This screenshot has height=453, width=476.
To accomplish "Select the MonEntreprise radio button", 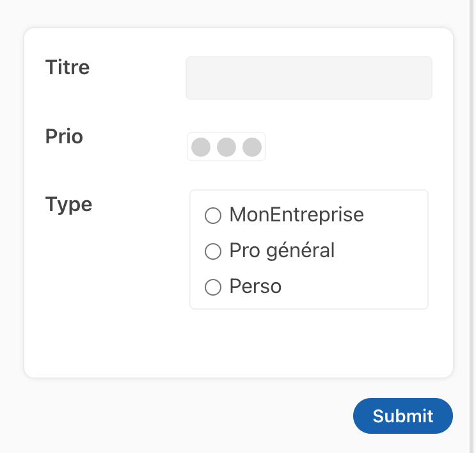I will (212, 216).
